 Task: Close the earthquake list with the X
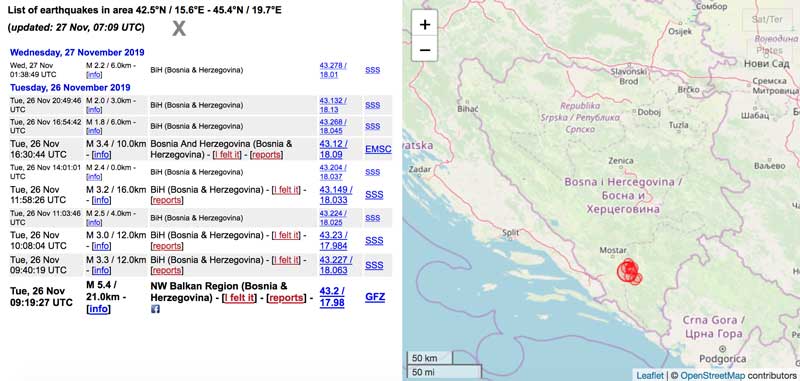point(179,29)
